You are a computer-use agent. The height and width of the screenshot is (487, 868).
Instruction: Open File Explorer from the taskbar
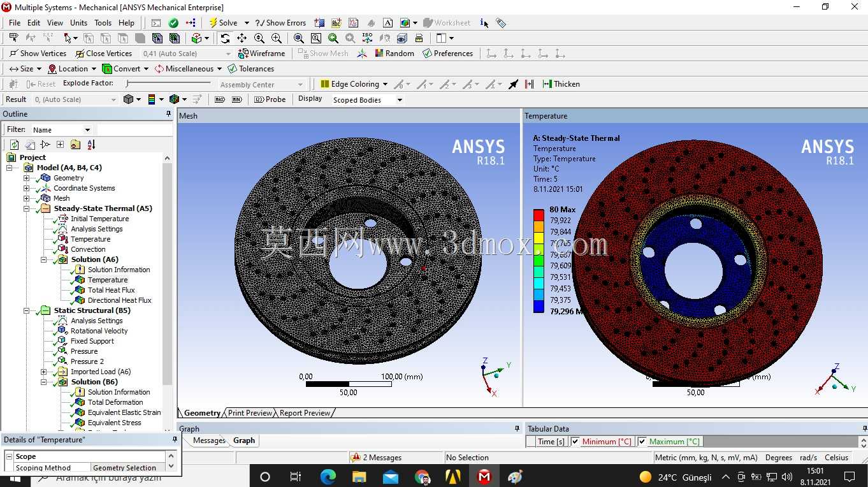(359, 476)
